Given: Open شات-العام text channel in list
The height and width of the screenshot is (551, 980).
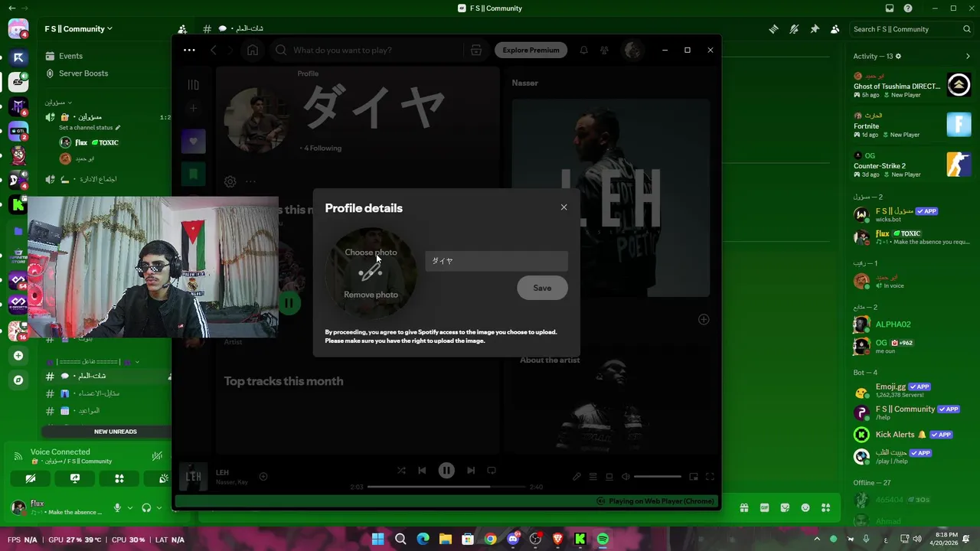Looking at the screenshot, I should (92, 376).
